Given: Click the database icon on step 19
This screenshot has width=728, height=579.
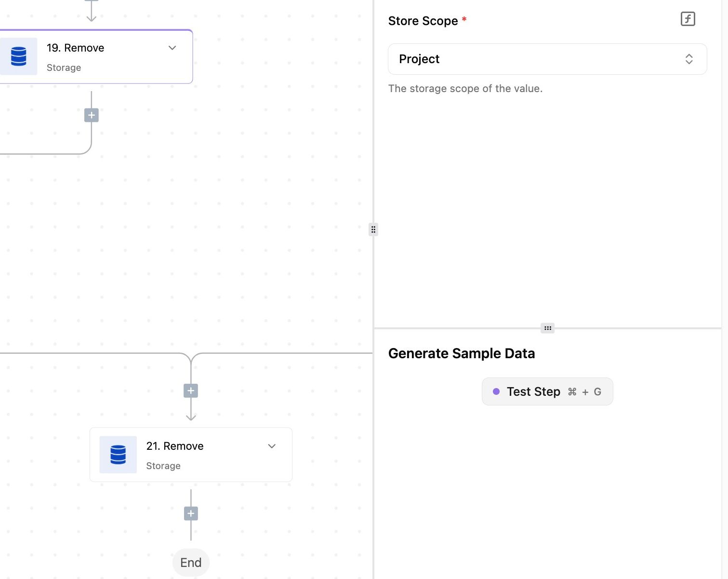Looking at the screenshot, I should [x=18, y=56].
